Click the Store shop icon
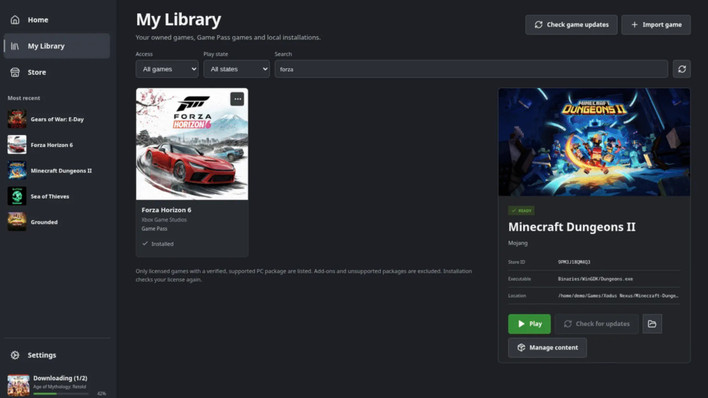The image size is (708, 398). [15, 72]
